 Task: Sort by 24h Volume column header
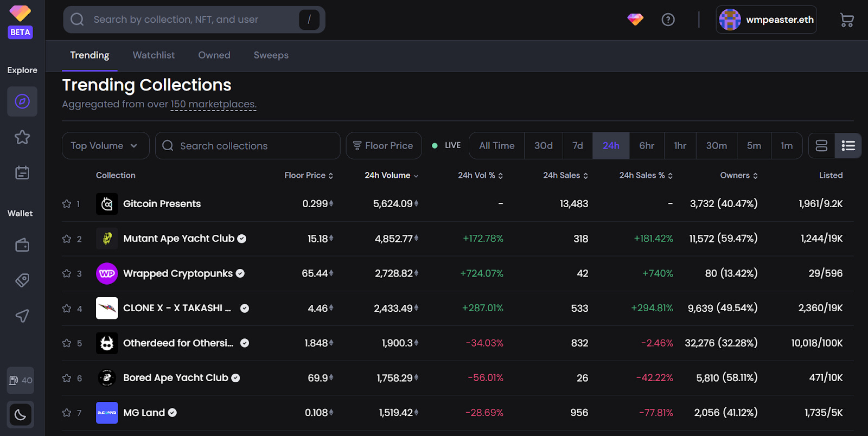pyautogui.click(x=391, y=175)
